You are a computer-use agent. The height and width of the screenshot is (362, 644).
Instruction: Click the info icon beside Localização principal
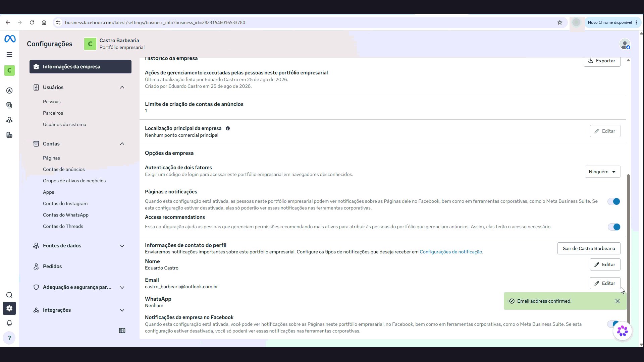pyautogui.click(x=228, y=128)
